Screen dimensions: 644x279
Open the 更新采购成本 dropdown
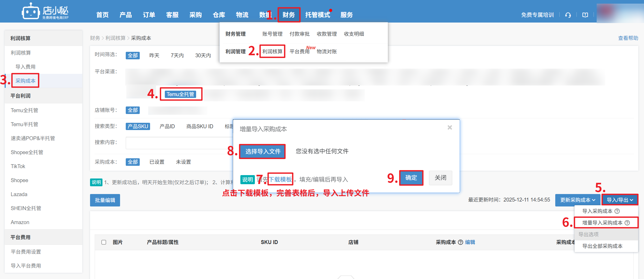[578, 200]
